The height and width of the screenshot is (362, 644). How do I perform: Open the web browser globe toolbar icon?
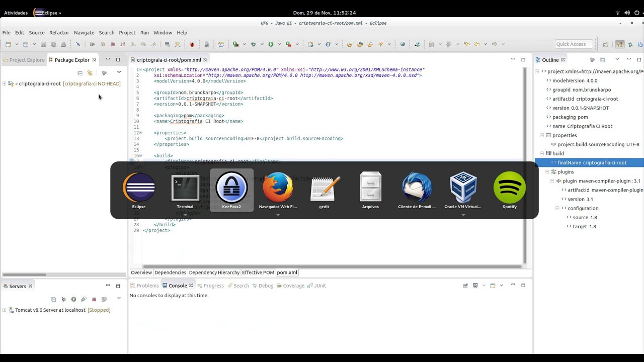[403, 44]
